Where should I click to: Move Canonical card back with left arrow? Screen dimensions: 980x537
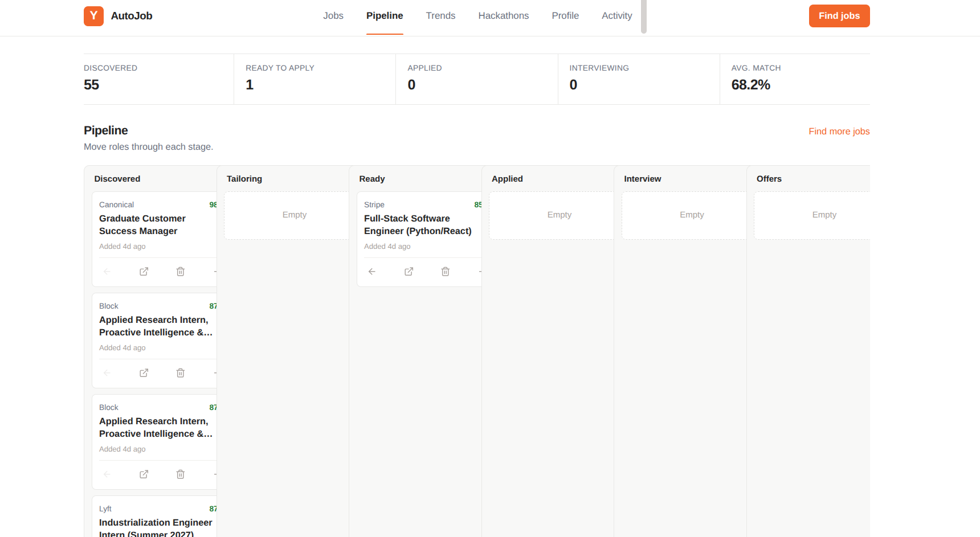point(107,272)
